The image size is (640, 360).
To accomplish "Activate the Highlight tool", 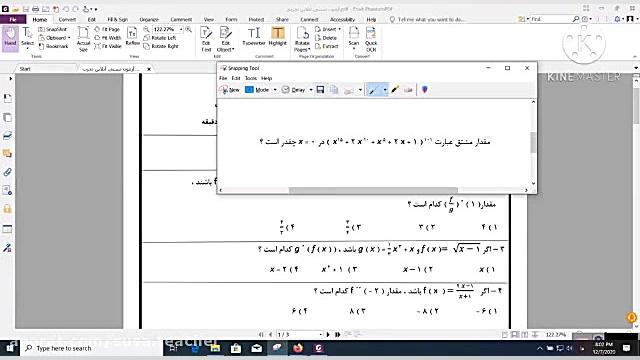I will tap(278, 36).
